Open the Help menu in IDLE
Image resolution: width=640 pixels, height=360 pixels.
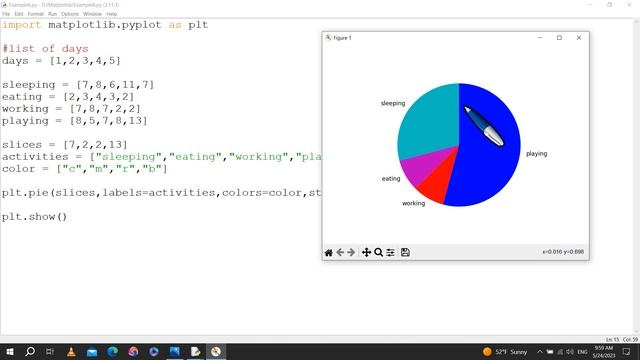point(111,14)
